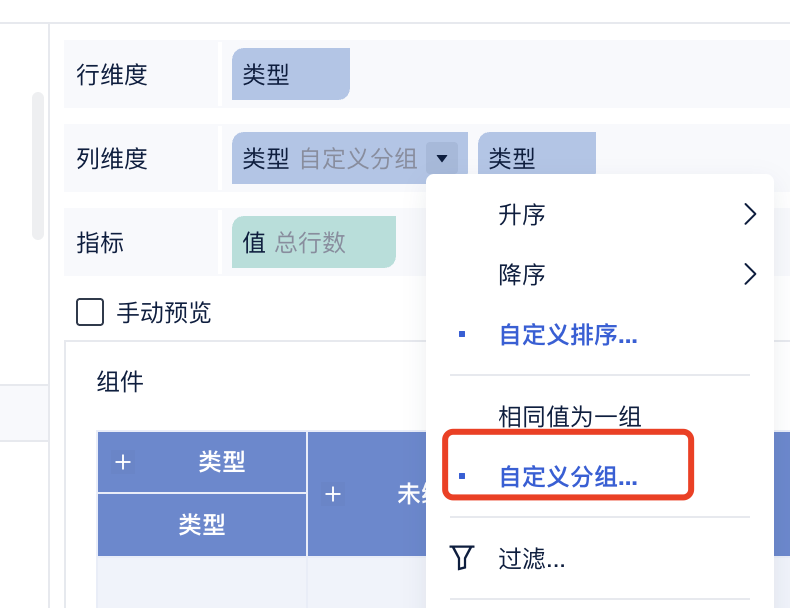This screenshot has height=608, width=790.
Task: Select 降序 from the context menu
Action: pyautogui.click(x=521, y=275)
